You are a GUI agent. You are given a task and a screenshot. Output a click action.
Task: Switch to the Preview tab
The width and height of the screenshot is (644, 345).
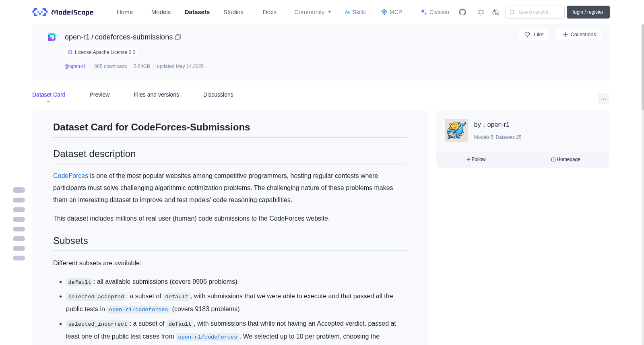(99, 95)
